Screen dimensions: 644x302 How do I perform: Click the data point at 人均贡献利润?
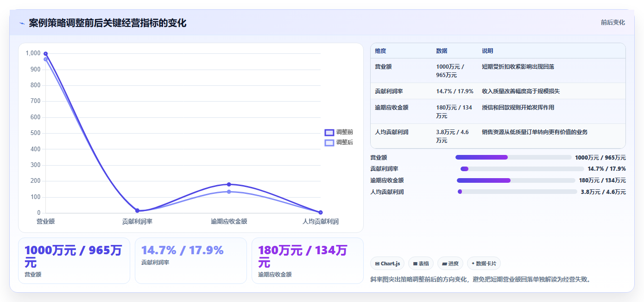coord(321,212)
